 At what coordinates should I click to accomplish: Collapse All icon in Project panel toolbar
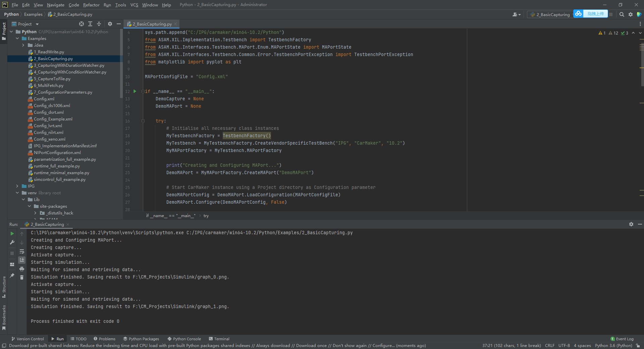coord(99,24)
